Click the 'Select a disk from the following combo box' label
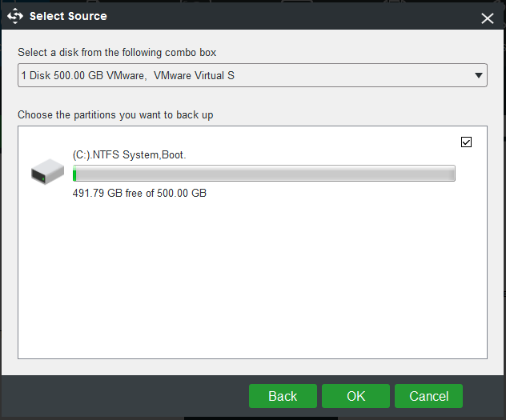506x420 pixels. point(117,52)
